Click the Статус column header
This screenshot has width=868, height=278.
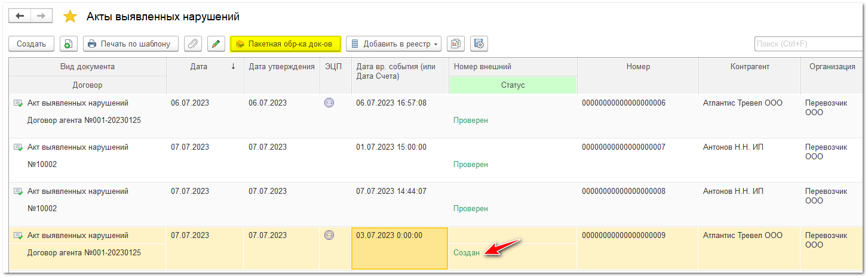coord(513,85)
